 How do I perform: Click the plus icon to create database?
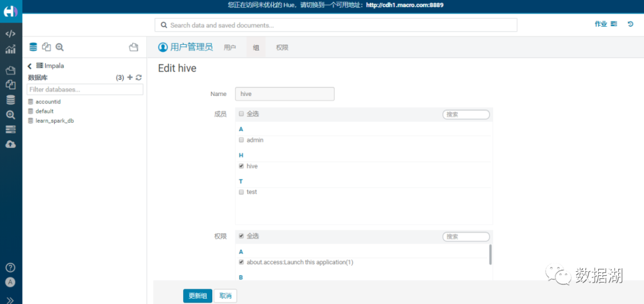pos(130,77)
